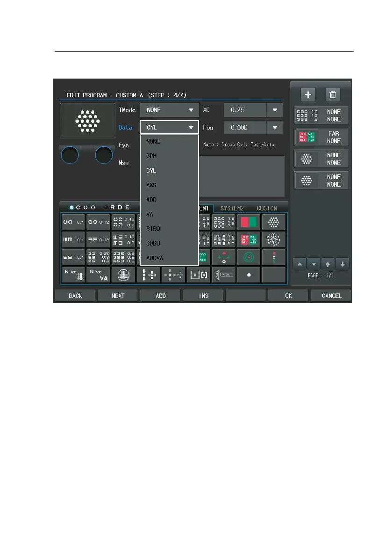Image resolution: width=392 pixels, height=557 pixels.
Task: Choose VA in the Data dropdown list
Action: tap(169, 214)
